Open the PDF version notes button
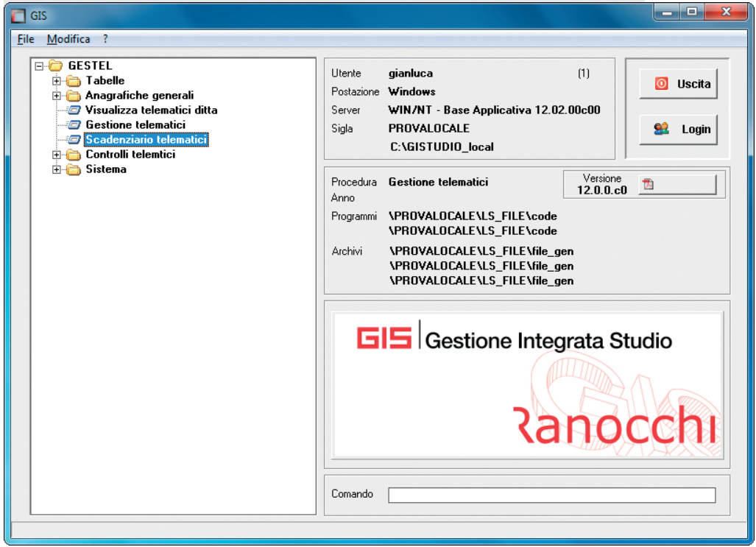The width and height of the screenshot is (756, 547). [677, 184]
